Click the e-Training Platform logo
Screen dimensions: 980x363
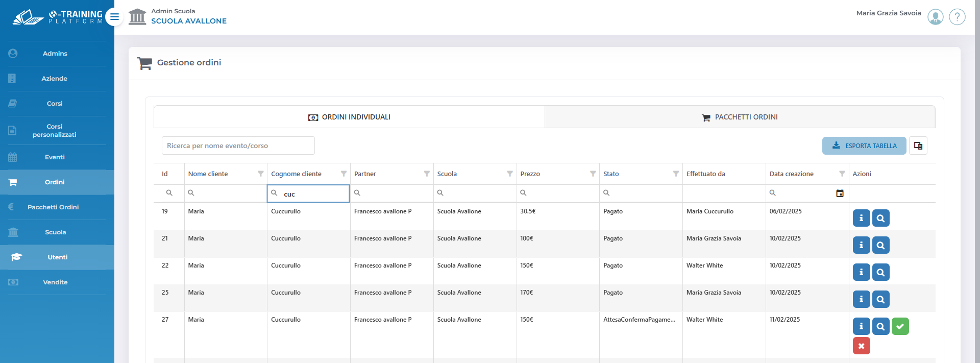coord(57,17)
